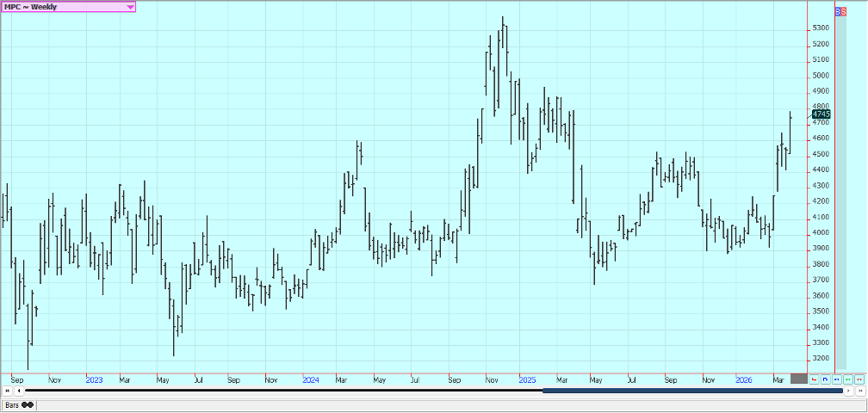The width and height of the screenshot is (868, 413).
Task: Click the 5300 label on the price axis
Action: (x=821, y=28)
